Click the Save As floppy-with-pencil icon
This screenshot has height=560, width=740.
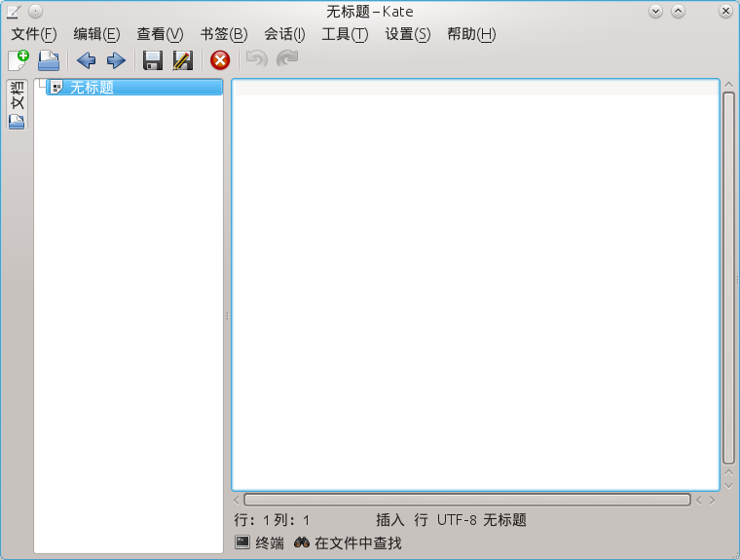183,60
